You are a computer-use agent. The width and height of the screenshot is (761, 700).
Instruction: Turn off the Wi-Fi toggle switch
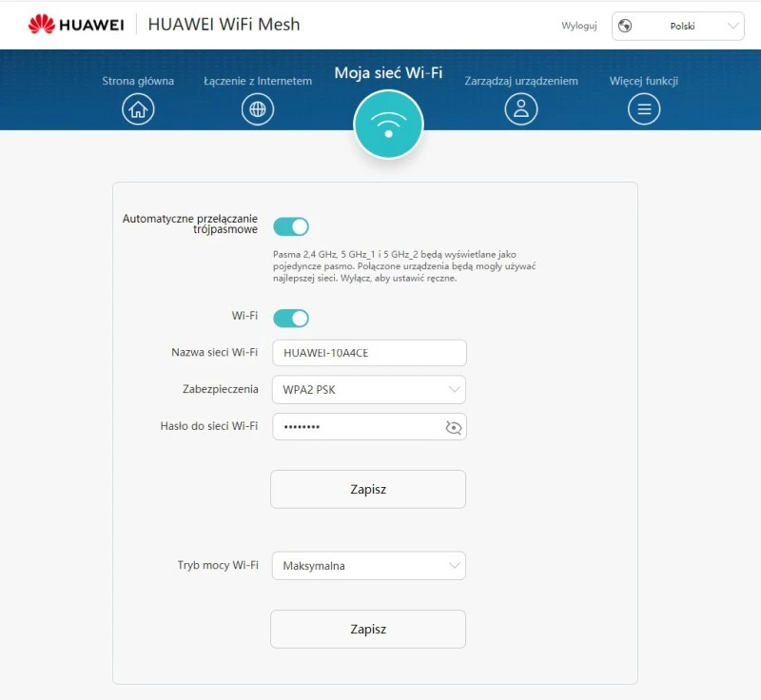291,318
